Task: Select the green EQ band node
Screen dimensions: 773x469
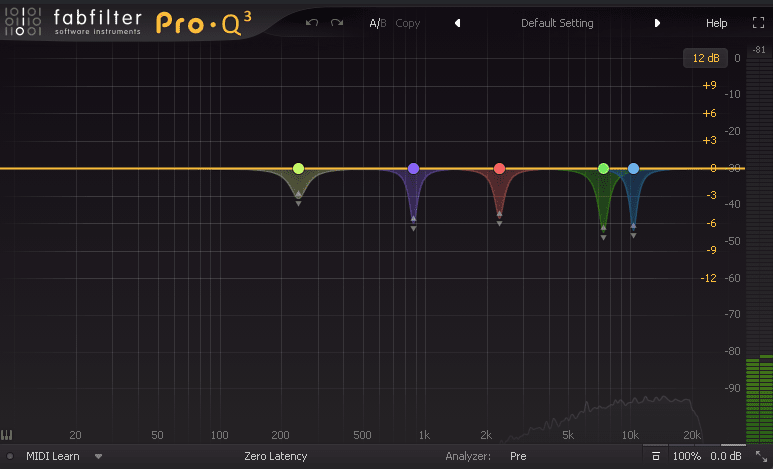Action: (603, 169)
